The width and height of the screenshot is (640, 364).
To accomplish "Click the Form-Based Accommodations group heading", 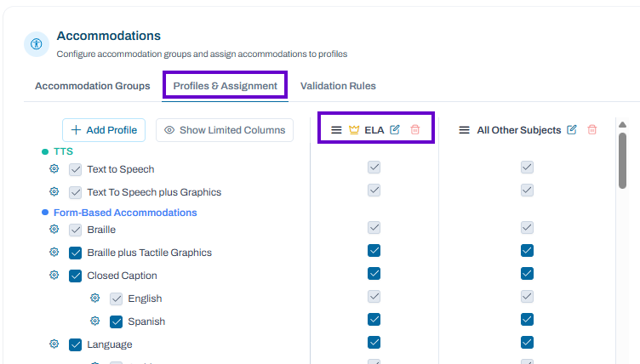I will (125, 213).
